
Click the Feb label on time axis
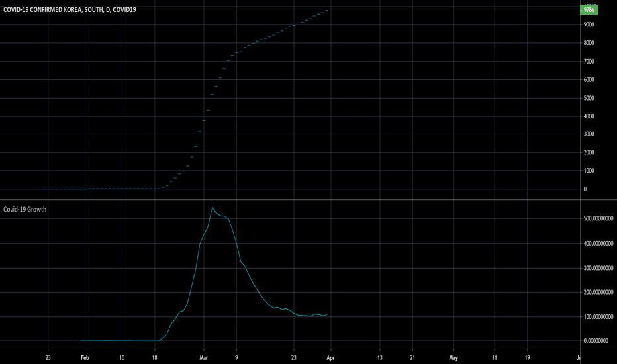point(85,357)
